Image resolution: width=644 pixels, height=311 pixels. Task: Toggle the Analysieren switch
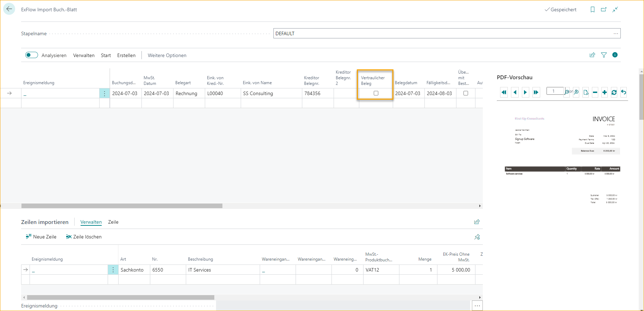[x=32, y=55]
